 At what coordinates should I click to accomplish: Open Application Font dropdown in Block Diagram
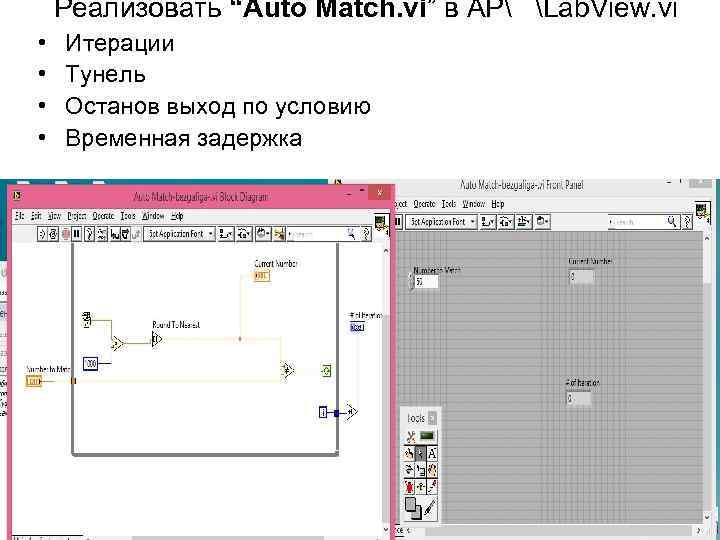(179, 234)
